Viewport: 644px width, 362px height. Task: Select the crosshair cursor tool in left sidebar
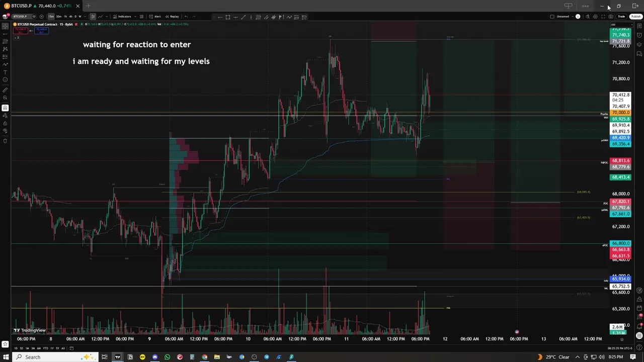pyautogui.click(x=5, y=26)
